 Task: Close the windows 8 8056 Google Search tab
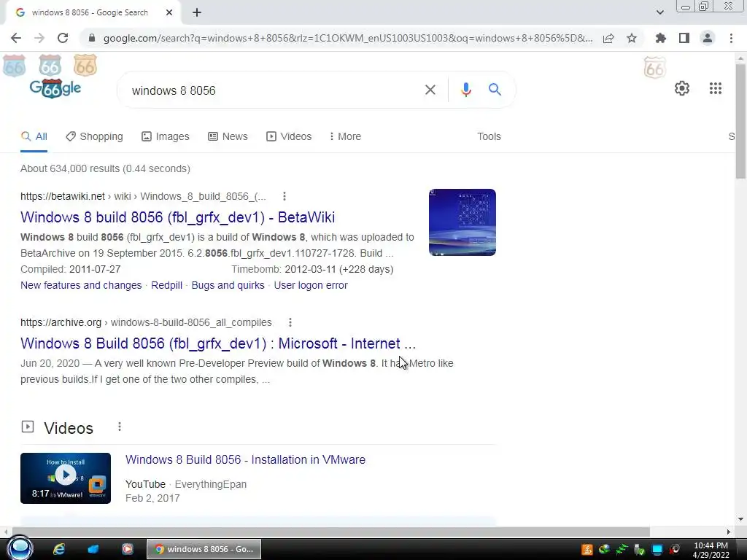pyautogui.click(x=169, y=12)
